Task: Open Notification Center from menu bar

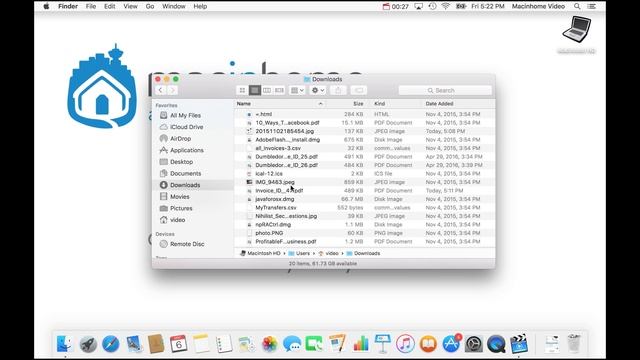Action: [x=591, y=6]
